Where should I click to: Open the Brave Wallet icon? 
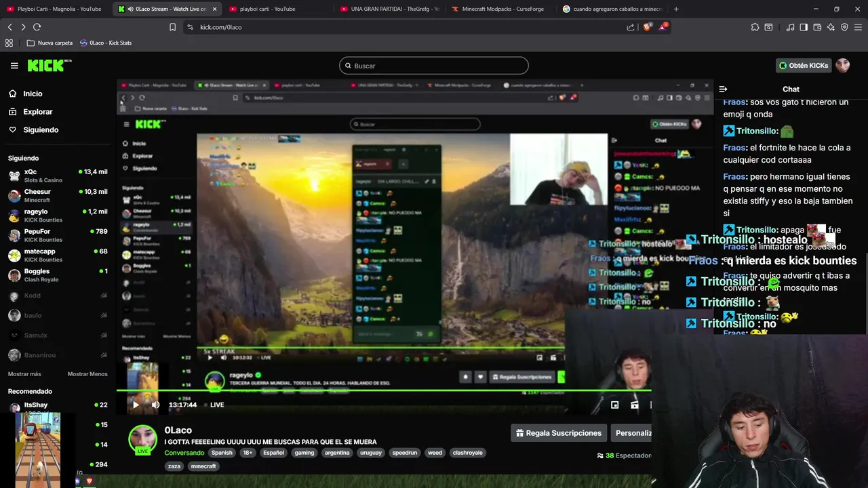817,27
